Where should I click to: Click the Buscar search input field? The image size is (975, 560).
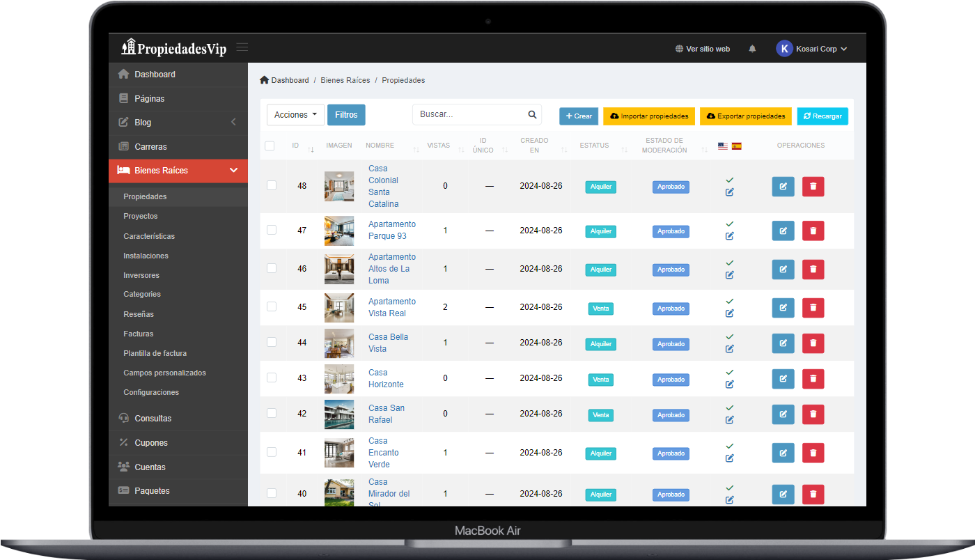coord(469,115)
